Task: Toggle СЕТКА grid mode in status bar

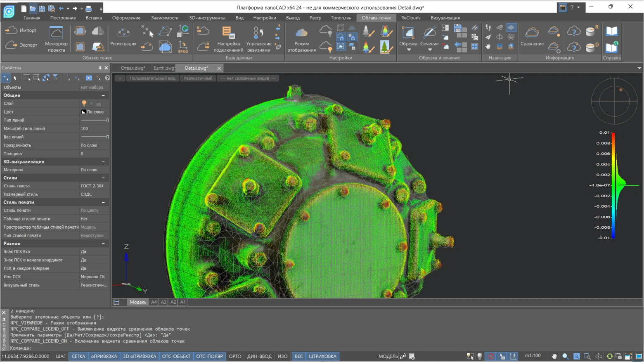Action: click(x=78, y=356)
